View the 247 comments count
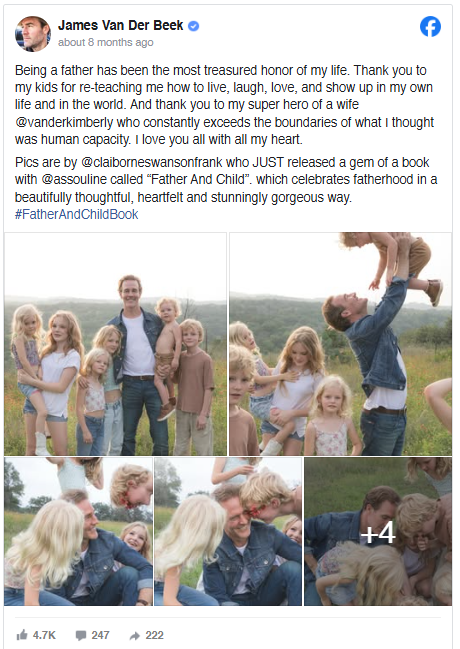The height and width of the screenshot is (649, 460). tap(100, 635)
